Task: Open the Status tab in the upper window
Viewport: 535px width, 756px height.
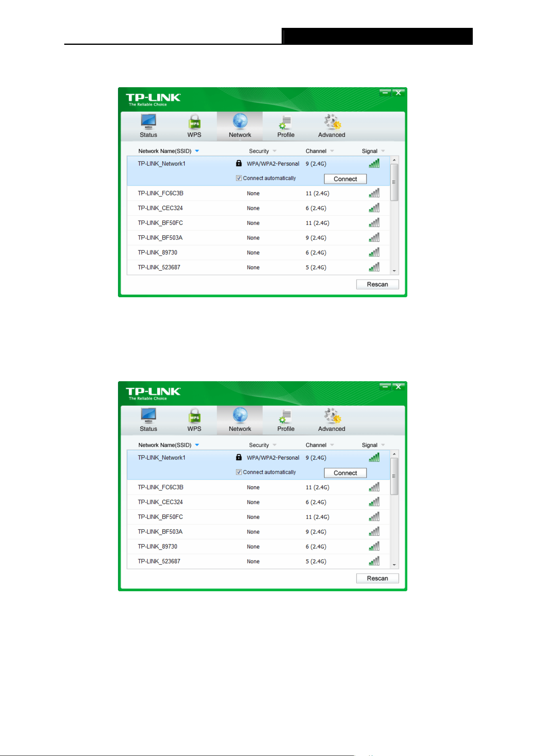Action: click(148, 126)
